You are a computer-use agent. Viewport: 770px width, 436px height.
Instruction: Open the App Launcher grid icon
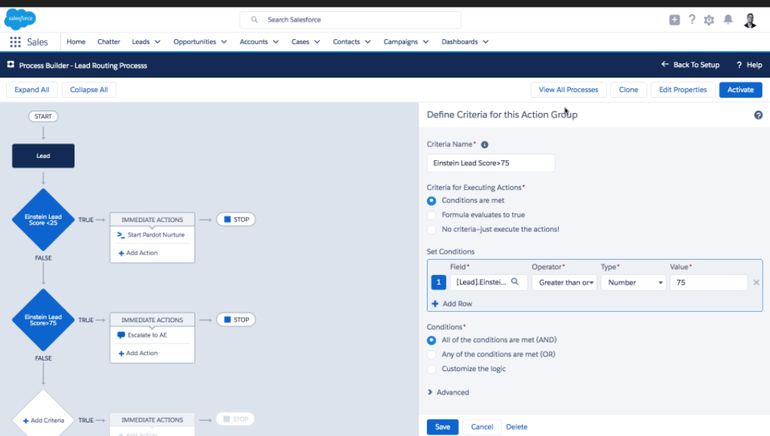15,42
